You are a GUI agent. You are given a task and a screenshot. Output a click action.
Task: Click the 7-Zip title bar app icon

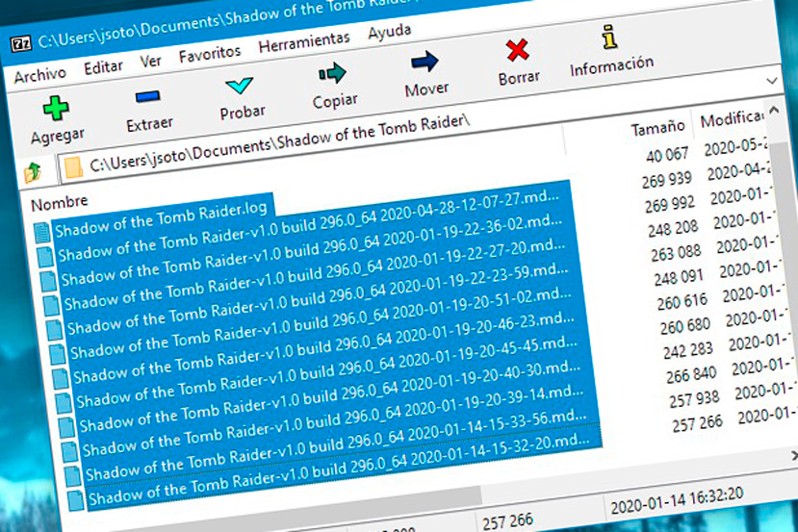coord(20,43)
